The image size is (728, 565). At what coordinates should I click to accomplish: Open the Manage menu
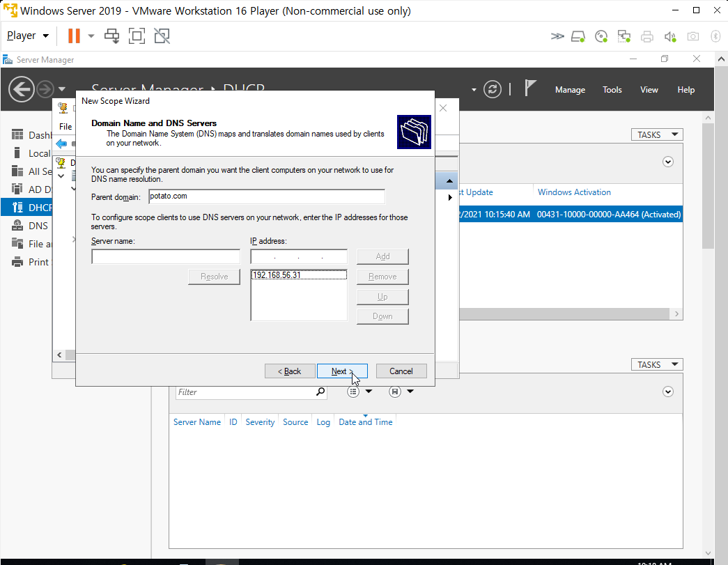[570, 90]
